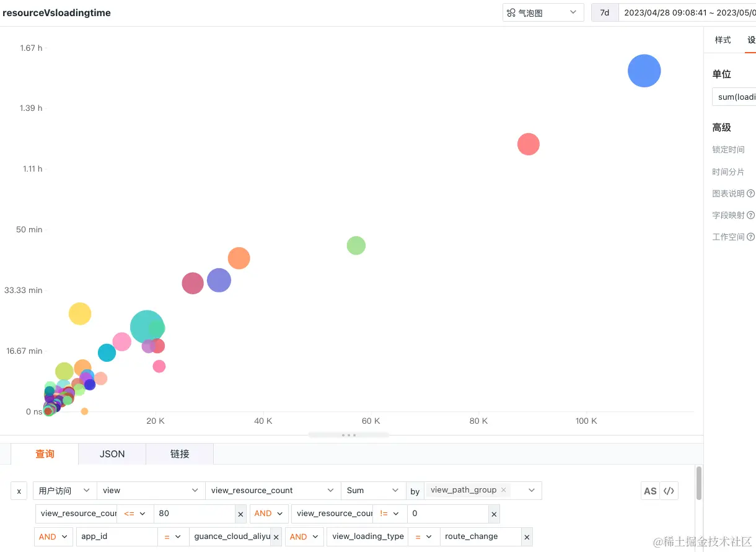Click the purple-blue bubble near 33.33 min
The height and width of the screenshot is (552, 756).
point(219,280)
